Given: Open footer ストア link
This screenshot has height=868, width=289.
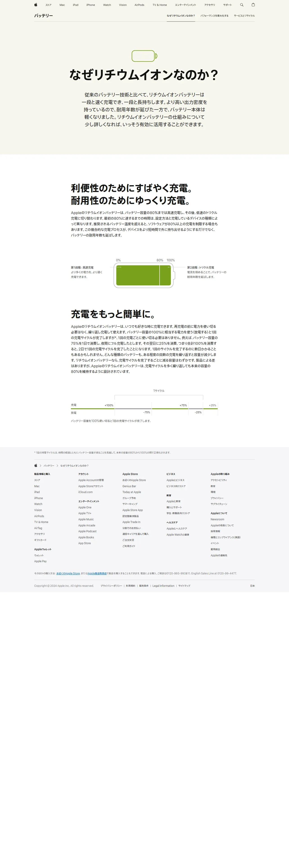Looking at the screenshot, I should tap(37, 480).
